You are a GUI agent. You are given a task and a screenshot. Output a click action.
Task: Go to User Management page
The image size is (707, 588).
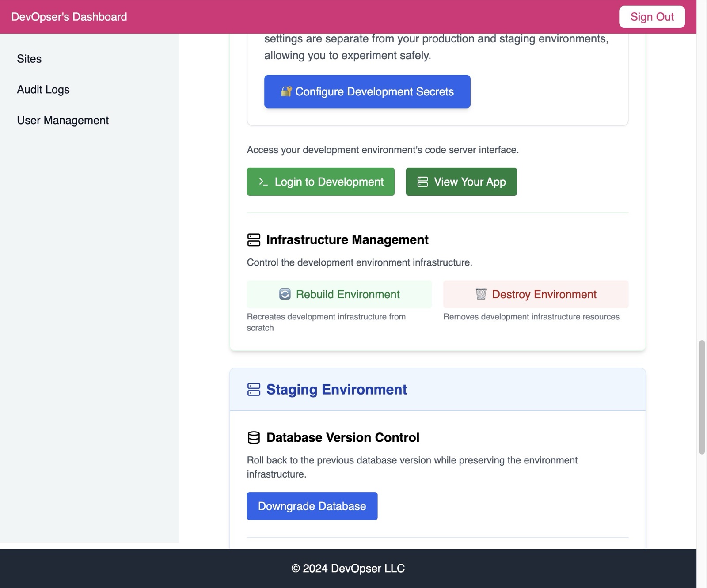63,120
